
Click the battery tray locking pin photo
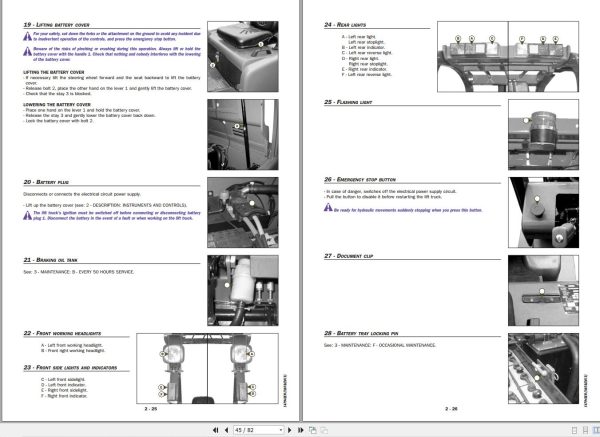[543, 369]
